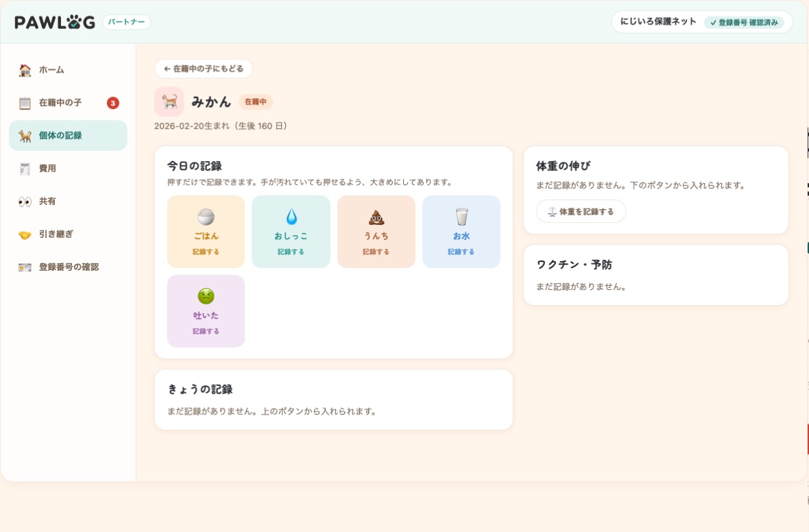Screen dimensions: 809x532
Task: Click the checkmark in 登録番号 確認済み badge
Action: [713, 23]
